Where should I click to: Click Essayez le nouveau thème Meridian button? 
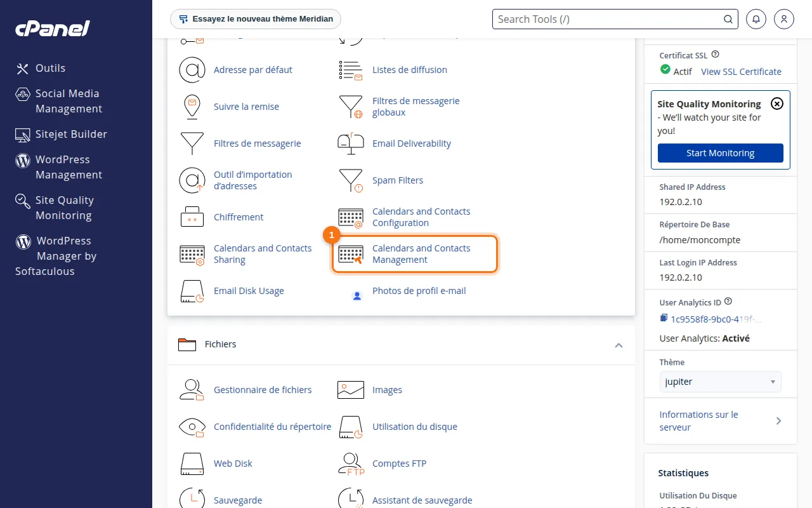click(256, 19)
